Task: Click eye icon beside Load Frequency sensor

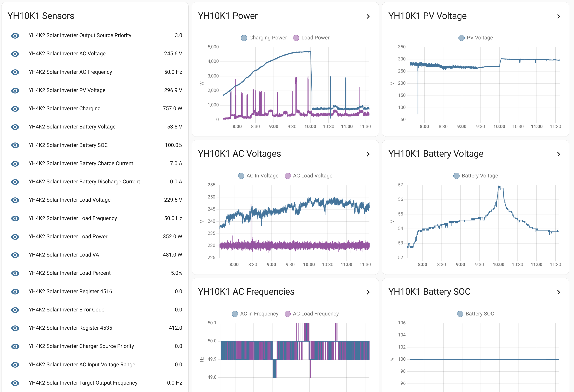Action: pos(15,218)
